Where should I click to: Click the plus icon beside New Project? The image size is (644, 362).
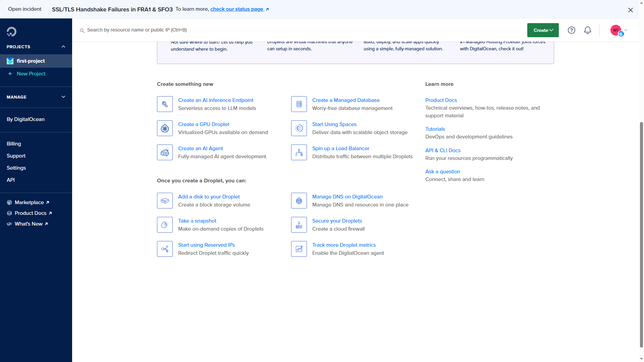[10, 74]
